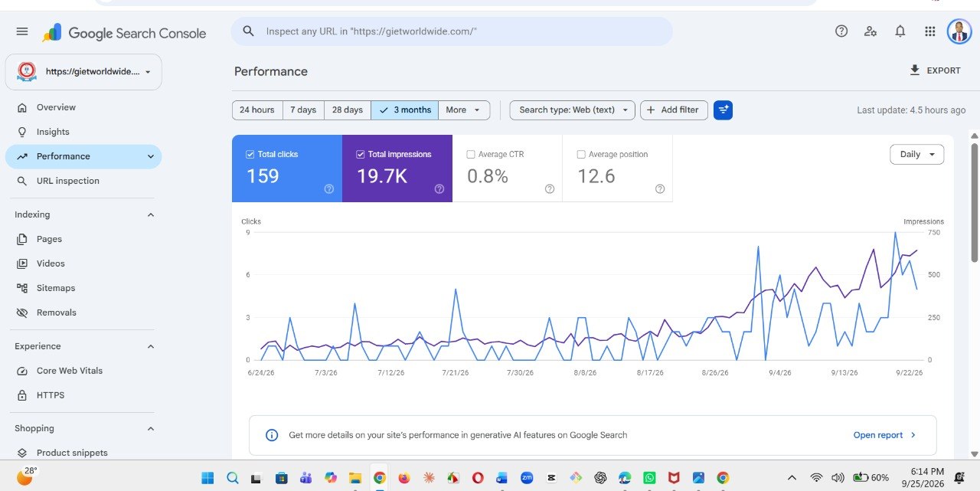Click the info icon in generative AI banner
The height and width of the screenshot is (491, 980).
tap(272, 435)
